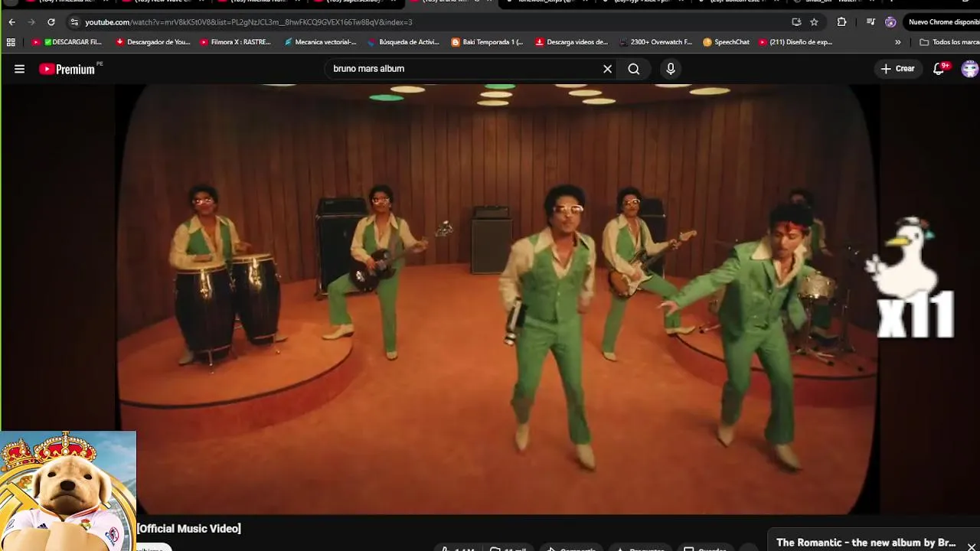Go back to the previous page
The width and height of the screenshot is (980, 551).
click(x=11, y=22)
